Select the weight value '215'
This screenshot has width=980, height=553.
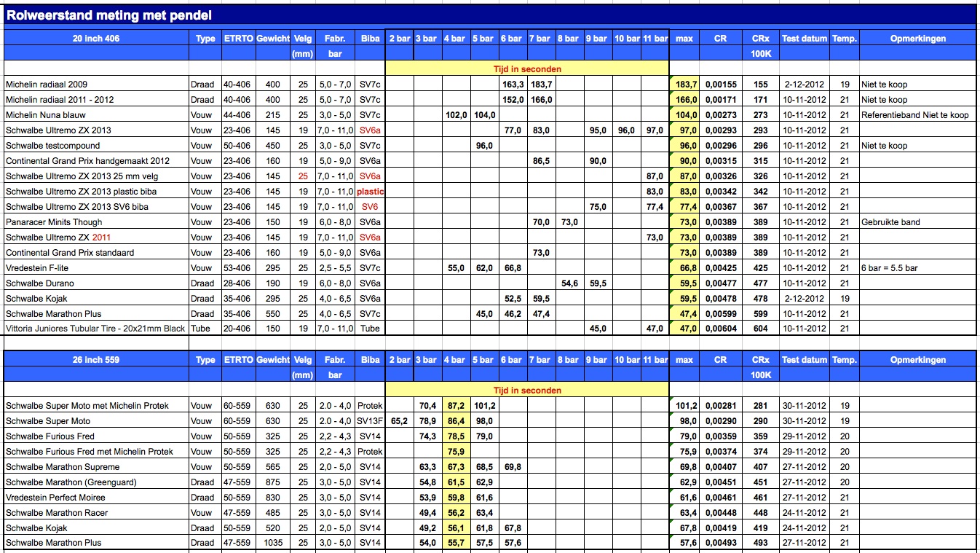click(273, 115)
